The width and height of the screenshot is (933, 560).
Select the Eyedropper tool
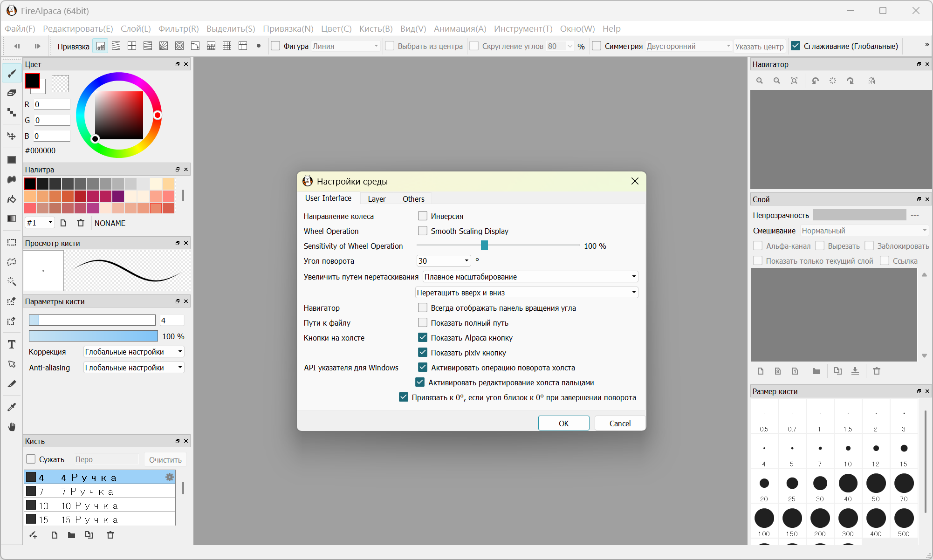pyautogui.click(x=12, y=407)
